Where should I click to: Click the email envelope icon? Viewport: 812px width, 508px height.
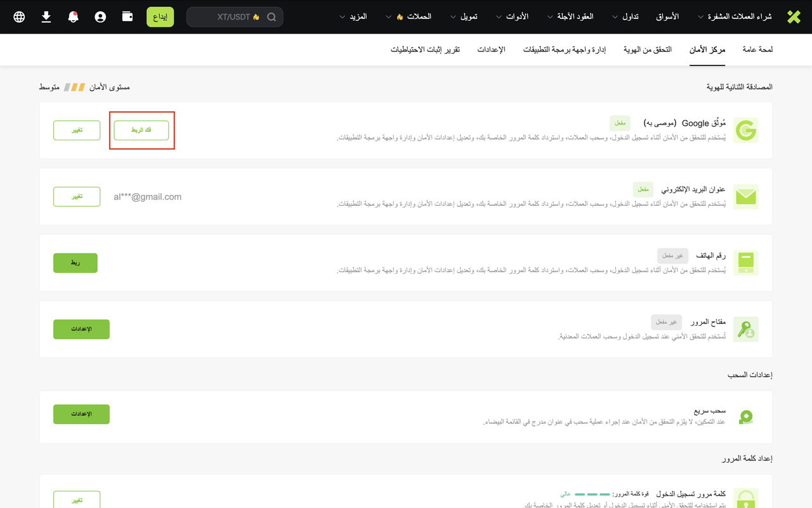[746, 197]
